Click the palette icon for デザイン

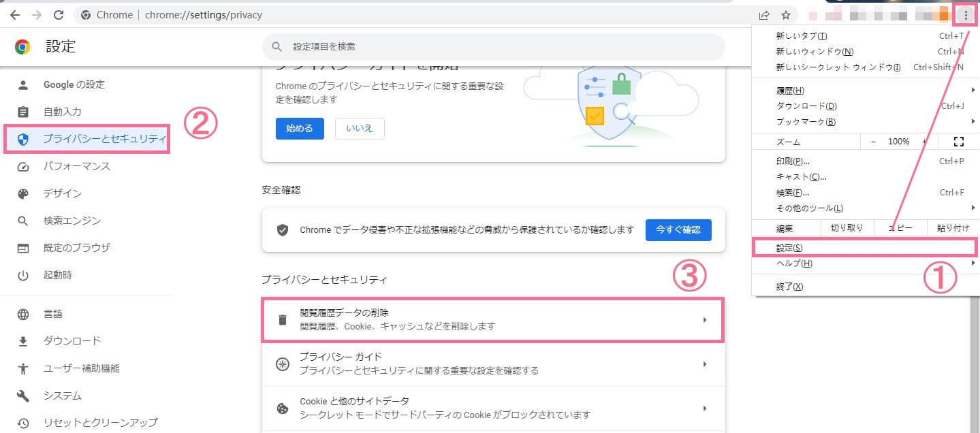pos(23,194)
